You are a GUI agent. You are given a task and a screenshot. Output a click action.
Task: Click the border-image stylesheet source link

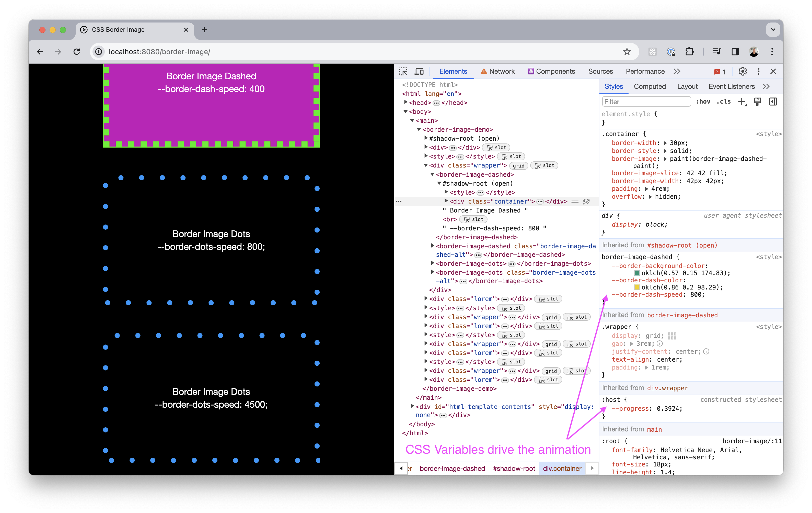(752, 441)
